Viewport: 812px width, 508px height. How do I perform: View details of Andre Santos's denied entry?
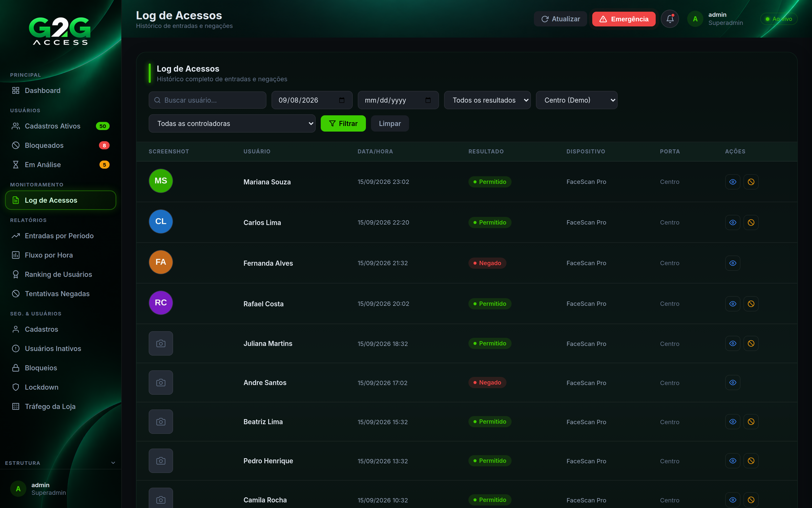[733, 382]
